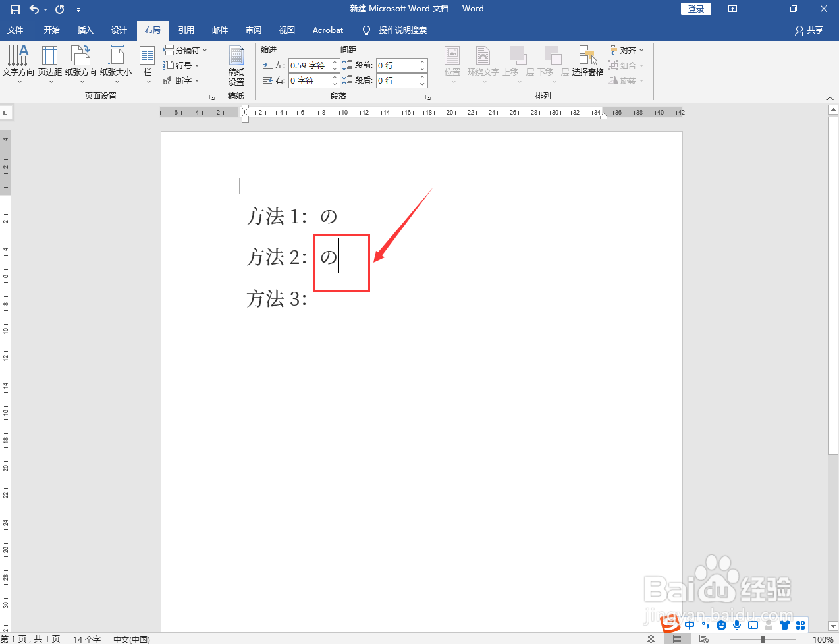Viewport: 839px width, 644px height.
Task: Click the vertical scrollbar down arrow
Action: click(x=833, y=626)
